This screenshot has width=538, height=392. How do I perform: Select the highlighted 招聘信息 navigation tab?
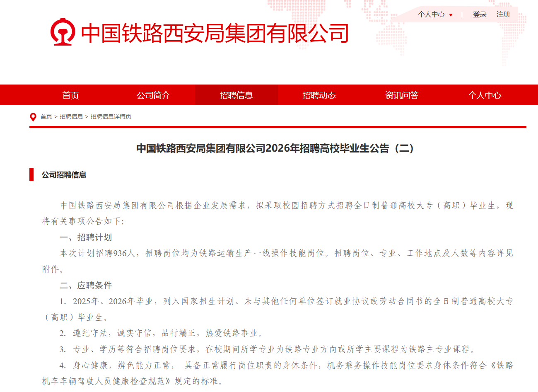(236, 95)
